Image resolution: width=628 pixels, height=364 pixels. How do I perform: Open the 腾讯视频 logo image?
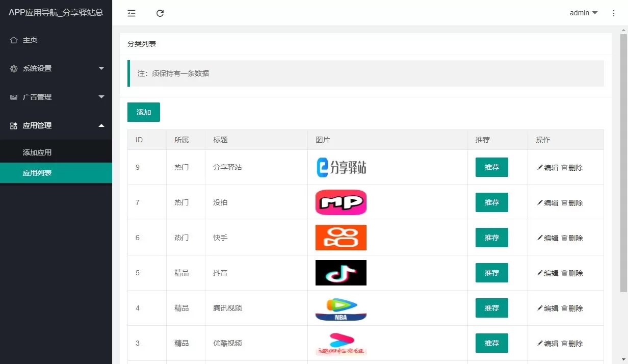point(341,308)
